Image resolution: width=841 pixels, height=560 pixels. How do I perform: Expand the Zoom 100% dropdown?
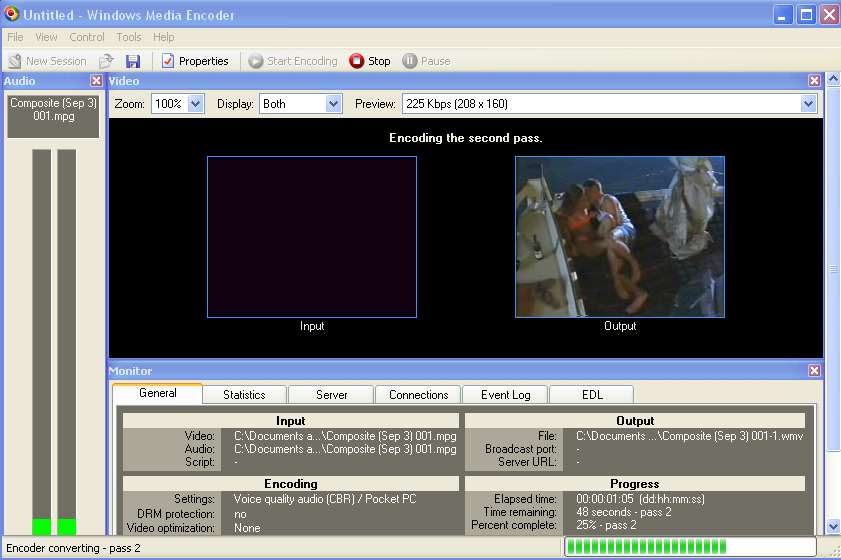pos(196,104)
